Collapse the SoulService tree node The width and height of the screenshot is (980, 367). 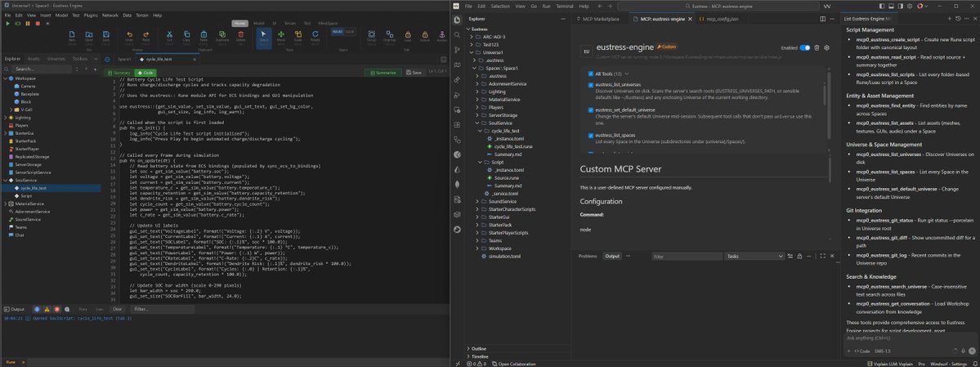4,180
